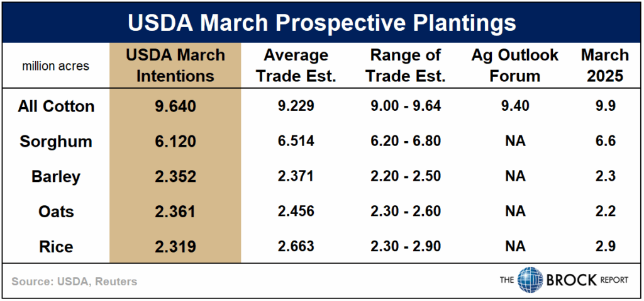The image size is (644, 301).
Task: Click the Sorghum row label
Action: pos(56,140)
